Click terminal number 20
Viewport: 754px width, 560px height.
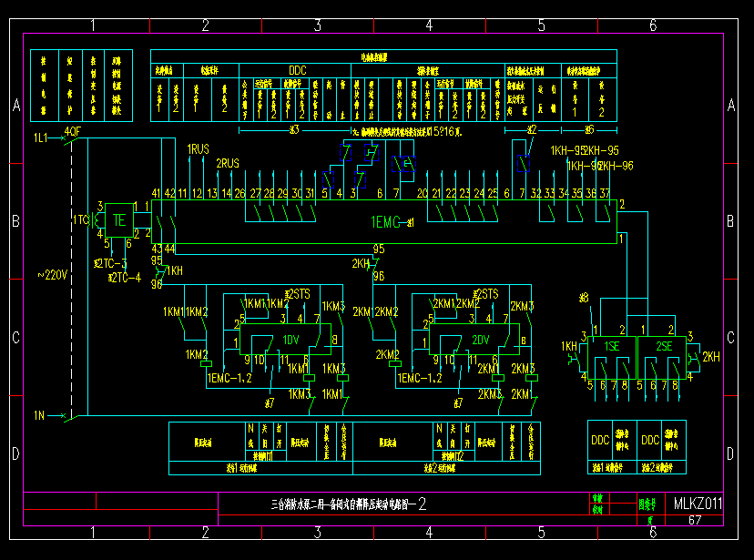click(423, 193)
